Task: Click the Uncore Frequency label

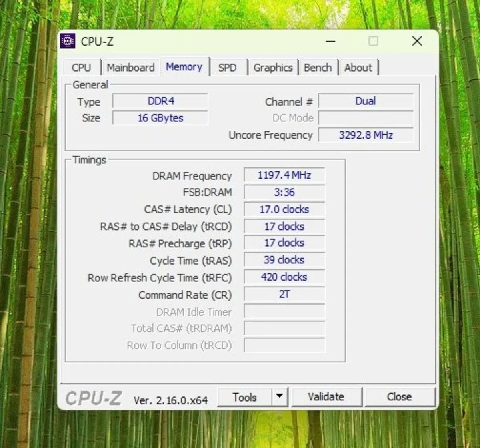Action: coord(270,135)
